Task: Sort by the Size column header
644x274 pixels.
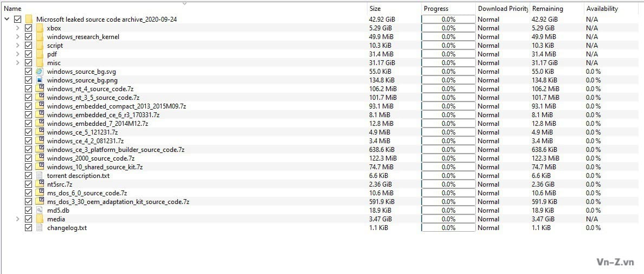Action: pyautogui.click(x=375, y=9)
